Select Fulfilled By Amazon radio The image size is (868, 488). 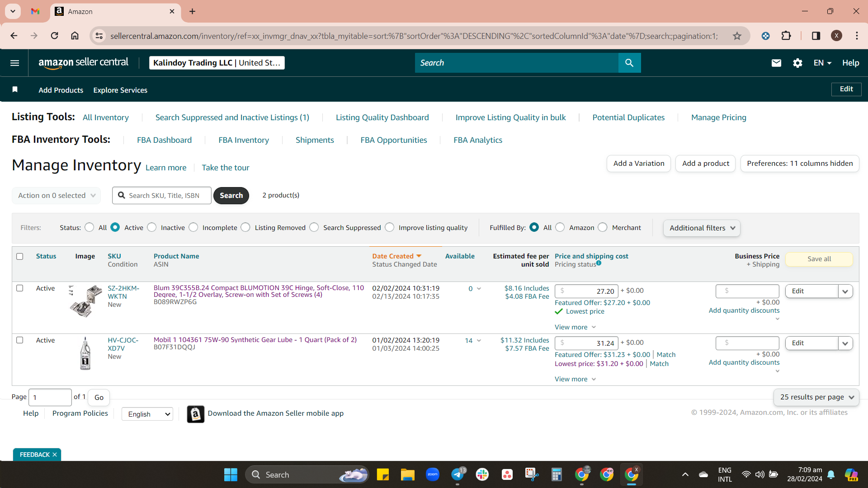[x=560, y=227]
